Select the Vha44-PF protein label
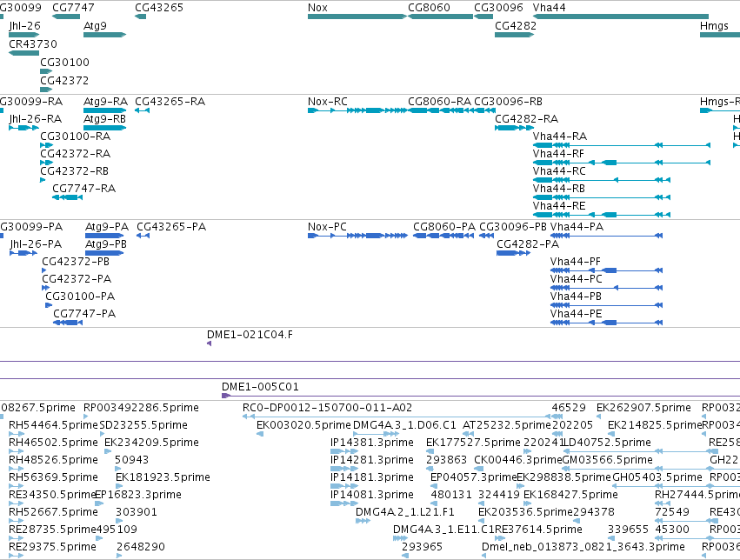The image size is (740, 560). pyautogui.click(x=576, y=262)
